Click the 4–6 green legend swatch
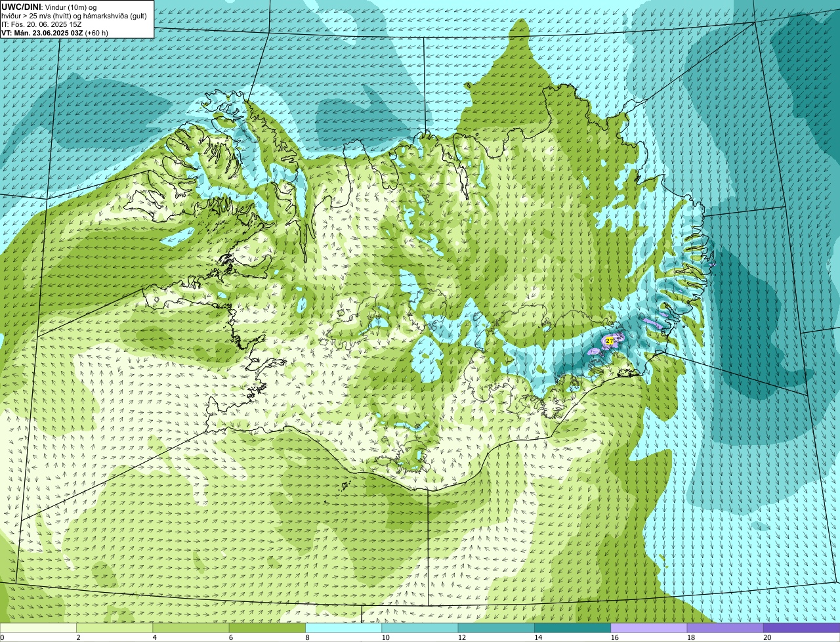Screen dimensions: 840x642 click(x=191, y=628)
